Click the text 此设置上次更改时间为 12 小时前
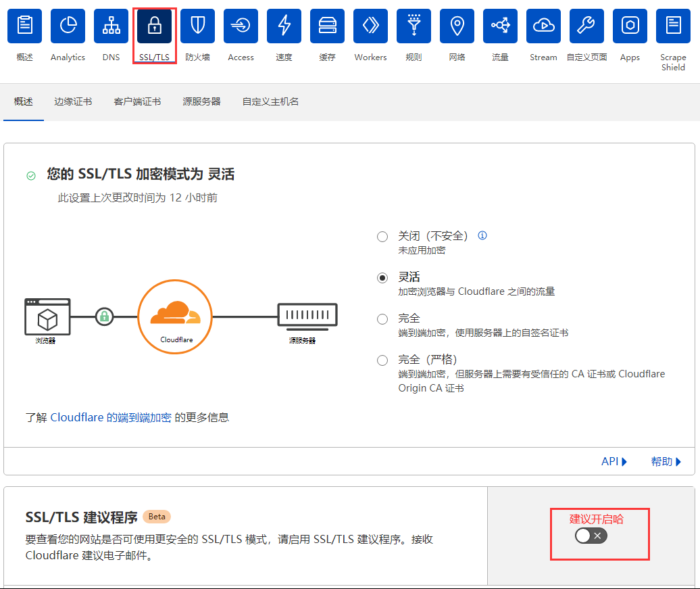The image size is (700, 589). pos(138,197)
